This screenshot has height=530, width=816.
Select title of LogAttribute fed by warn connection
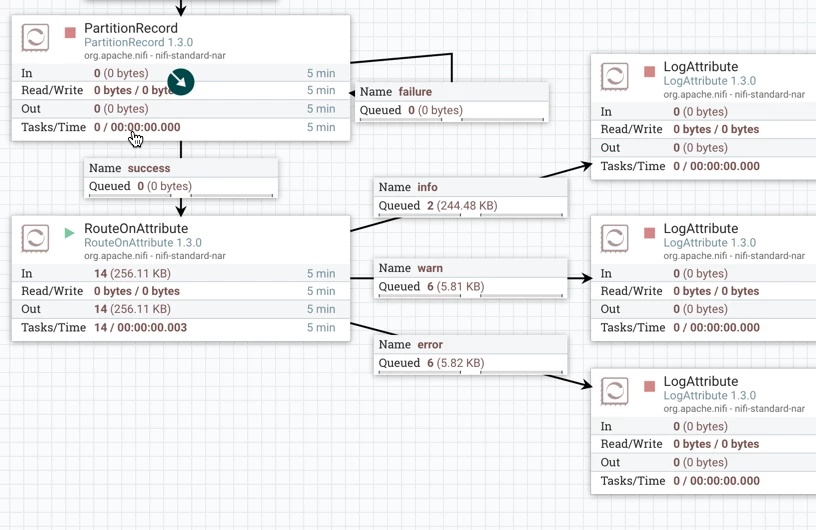tap(700, 229)
